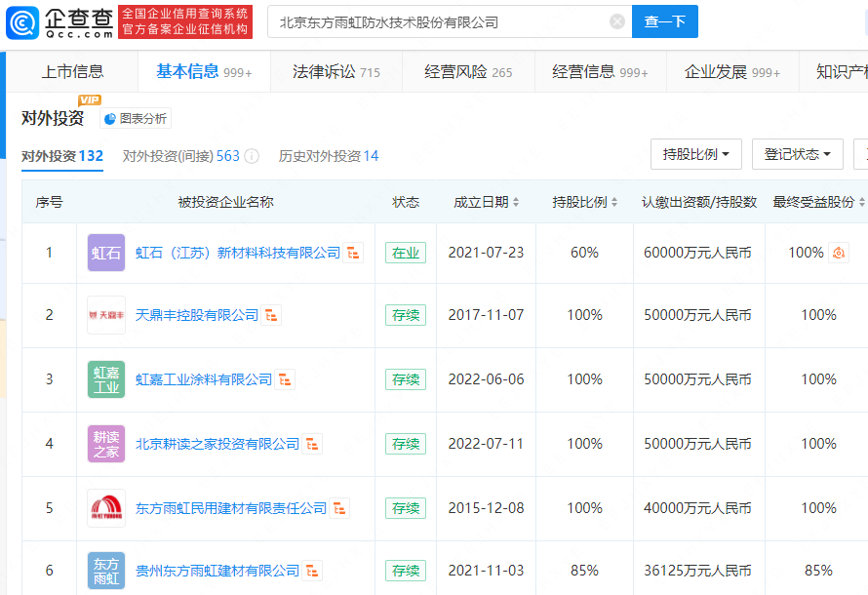Click the 36125万元人民币 amount cell

pyautogui.click(x=697, y=571)
